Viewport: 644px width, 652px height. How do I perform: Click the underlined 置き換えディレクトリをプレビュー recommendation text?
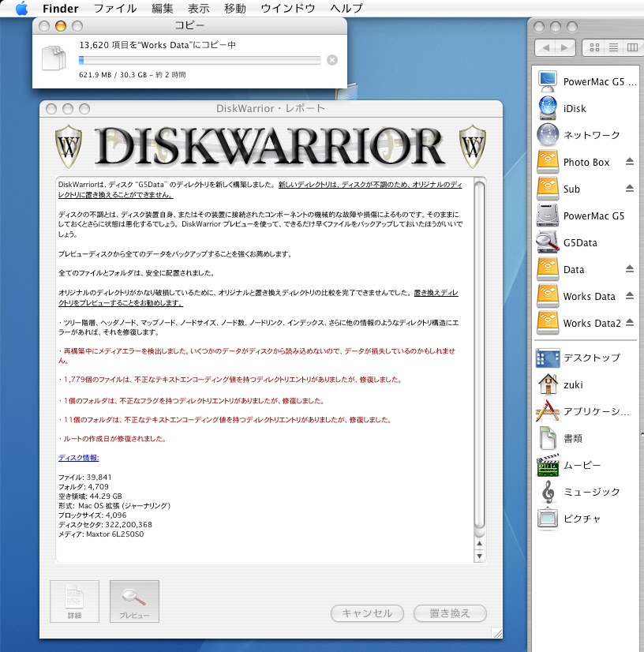coord(258,298)
